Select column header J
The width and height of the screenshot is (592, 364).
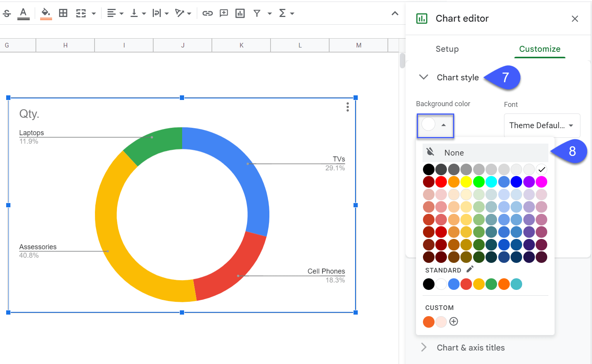(183, 45)
